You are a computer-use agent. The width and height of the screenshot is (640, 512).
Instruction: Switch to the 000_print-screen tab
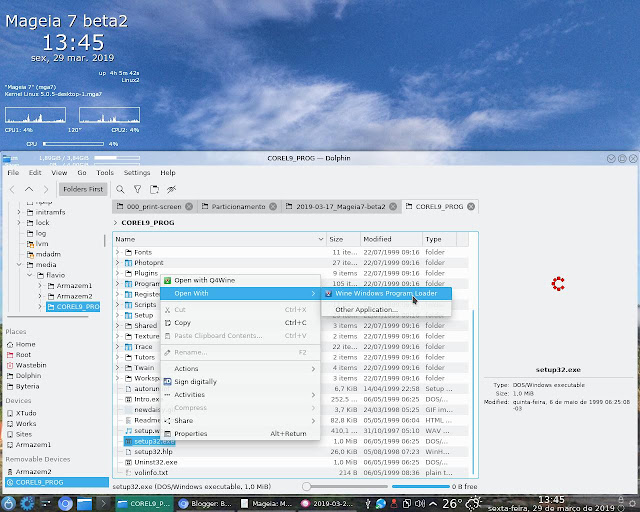point(154,207)
